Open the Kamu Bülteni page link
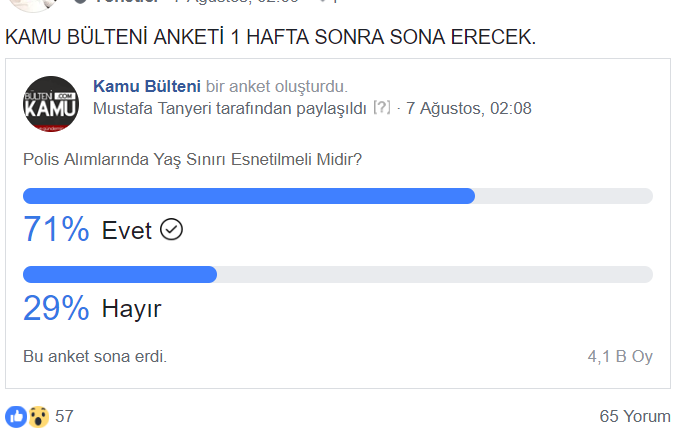The image size is (683, 441). pos(144,87)
